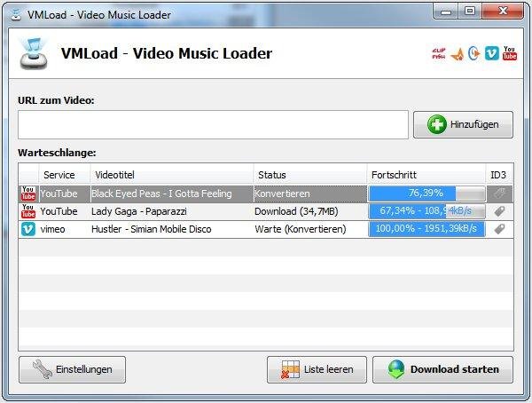Open Einstellungen settings
This screenshot has height=403, width=532.
[73, 369]
